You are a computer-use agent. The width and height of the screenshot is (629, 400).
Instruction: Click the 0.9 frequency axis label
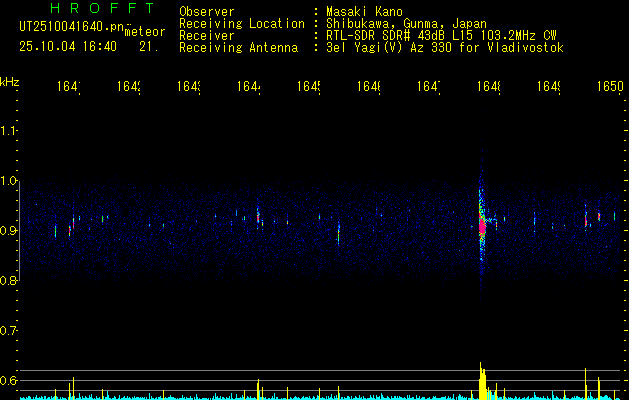(9, 231)
